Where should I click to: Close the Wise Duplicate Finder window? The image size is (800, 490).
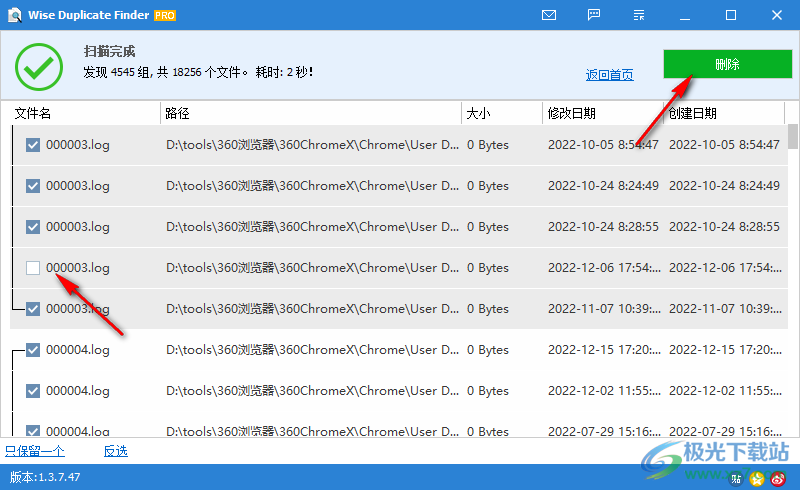[x=777, y=15]
